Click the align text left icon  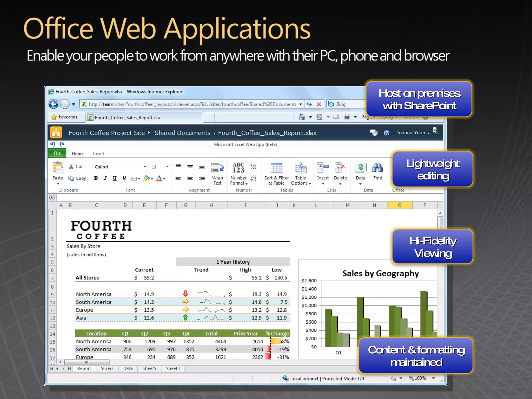178,178
